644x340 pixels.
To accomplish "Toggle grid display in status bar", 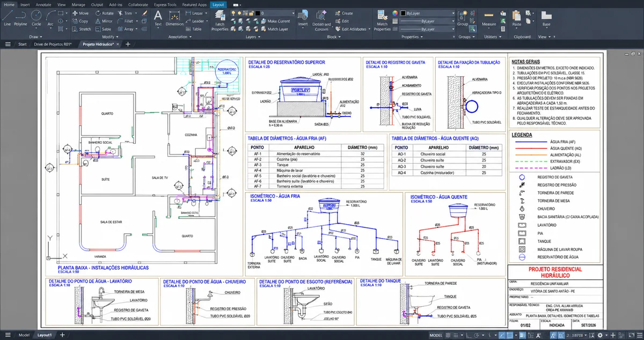I will 449,335.
